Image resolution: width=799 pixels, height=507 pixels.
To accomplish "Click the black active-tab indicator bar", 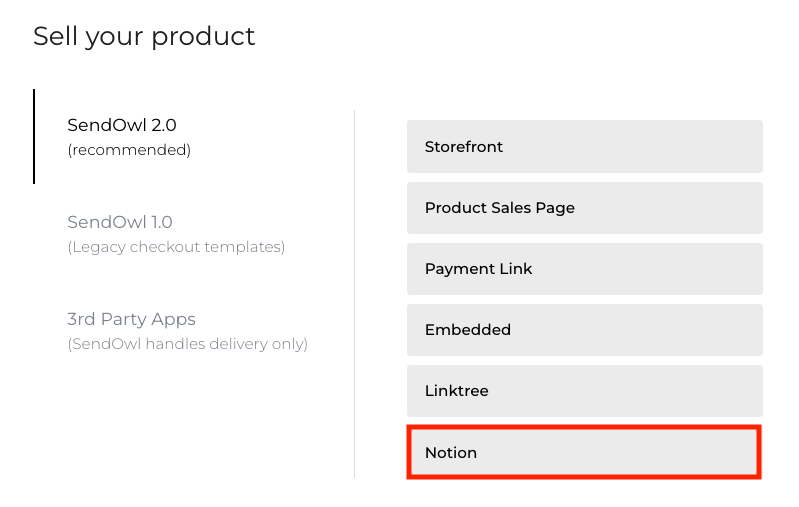I will point(34,137).
